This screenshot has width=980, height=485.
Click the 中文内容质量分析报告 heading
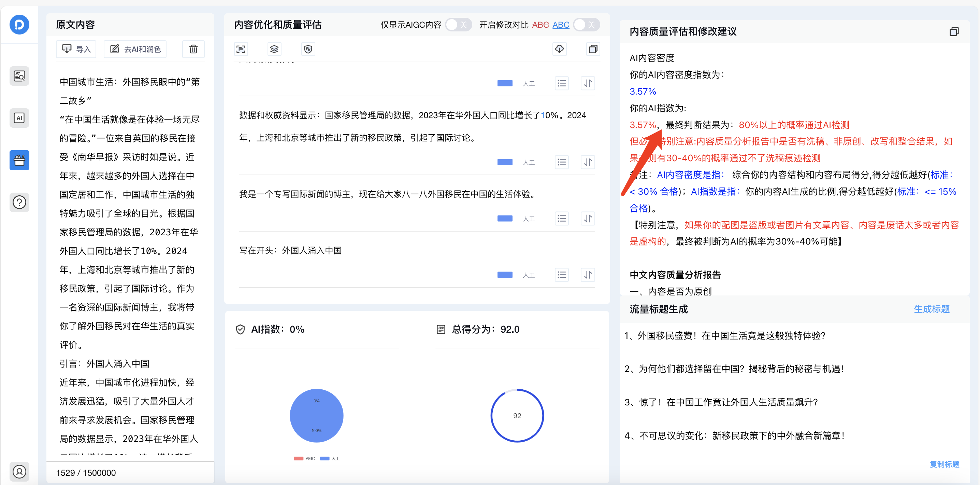click(x=675, y=275)
